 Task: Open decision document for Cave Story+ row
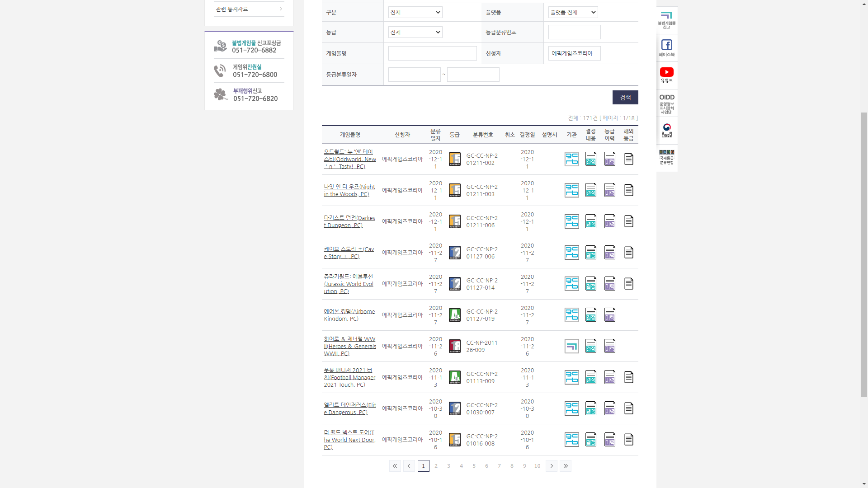(x=590, y=253)
